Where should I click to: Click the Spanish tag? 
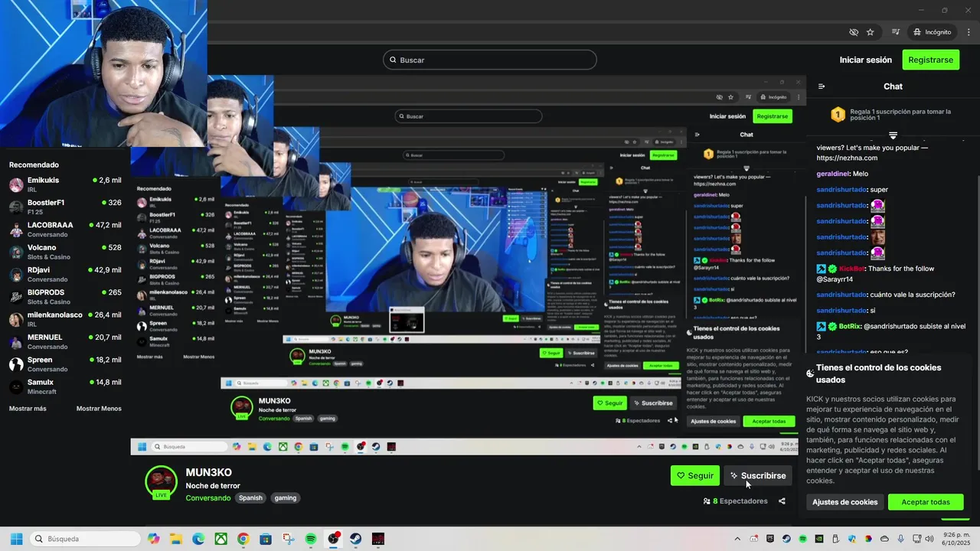(x=250, y=498)
